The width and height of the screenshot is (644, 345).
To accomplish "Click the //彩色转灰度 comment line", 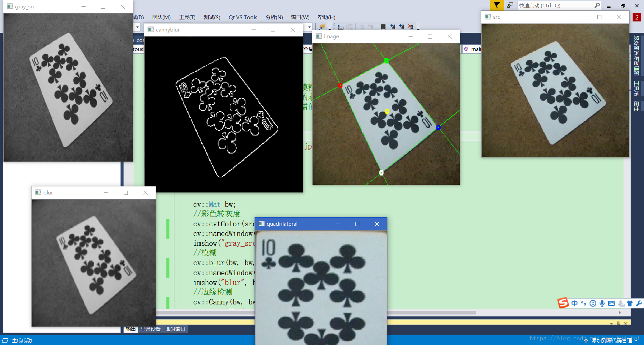I will [x=217, y=214].
